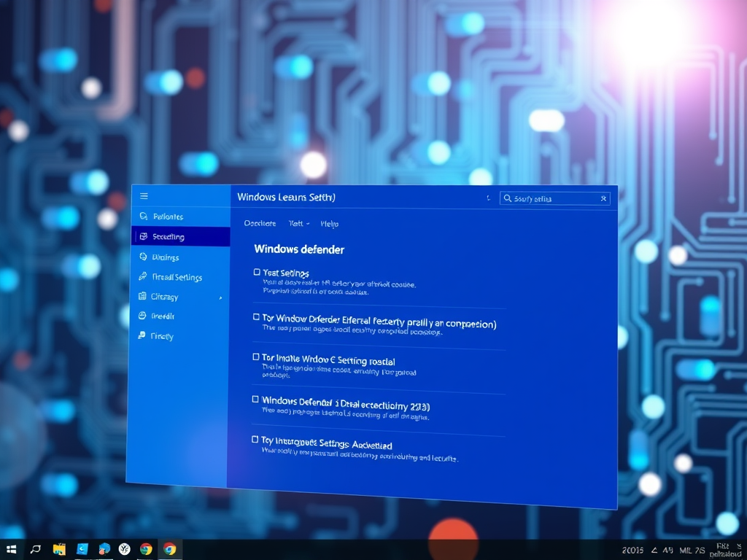Enable the Windows Defender Dteal checkbox
The width and height of the screenshot is (747, 560).
(255, 400)
